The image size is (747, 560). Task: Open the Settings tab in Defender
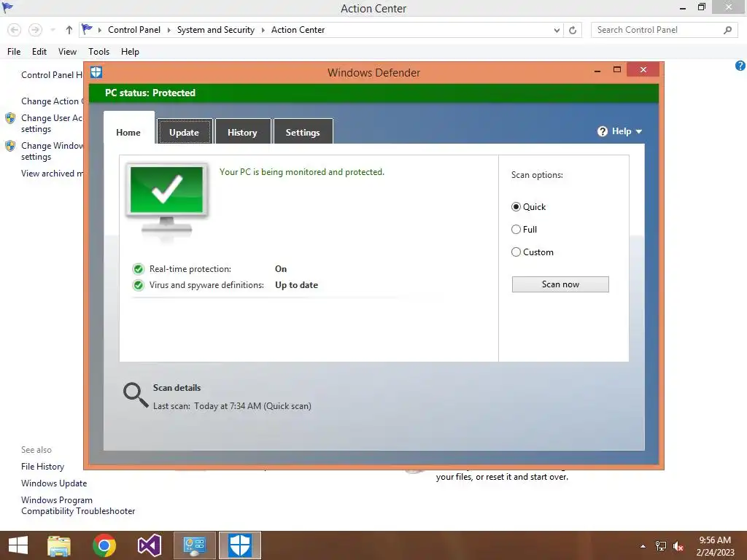click(x=303, y=133)
